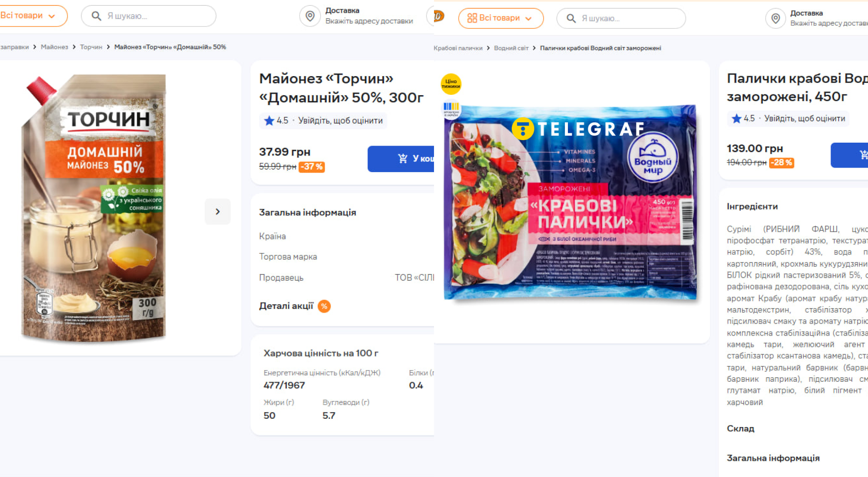The width and height of the screenshot is (868, 477).
Task: Open Торчин brand breadcrumb link
Action: click(x=91, y=47)
